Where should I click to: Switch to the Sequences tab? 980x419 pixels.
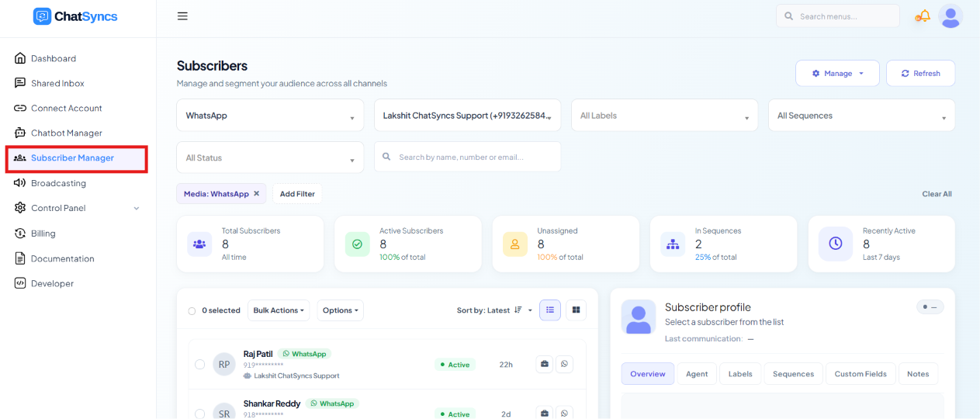(x=793, y=374)
